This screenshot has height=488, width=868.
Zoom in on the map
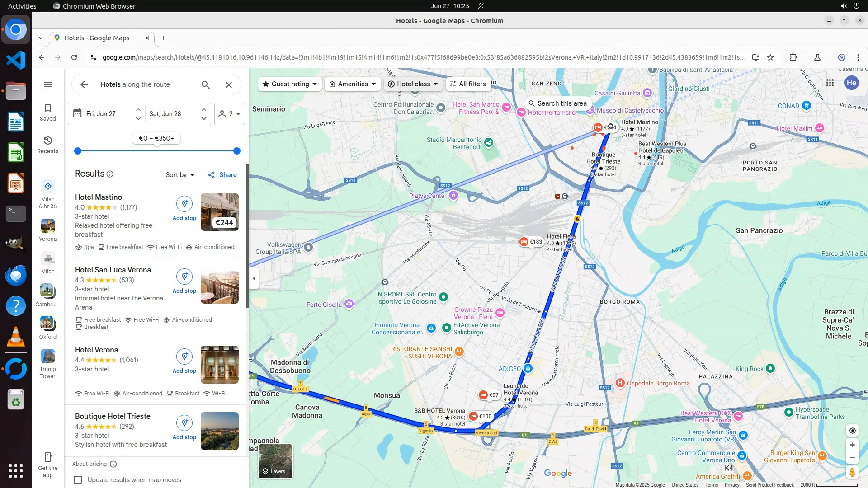pos(852,445)
